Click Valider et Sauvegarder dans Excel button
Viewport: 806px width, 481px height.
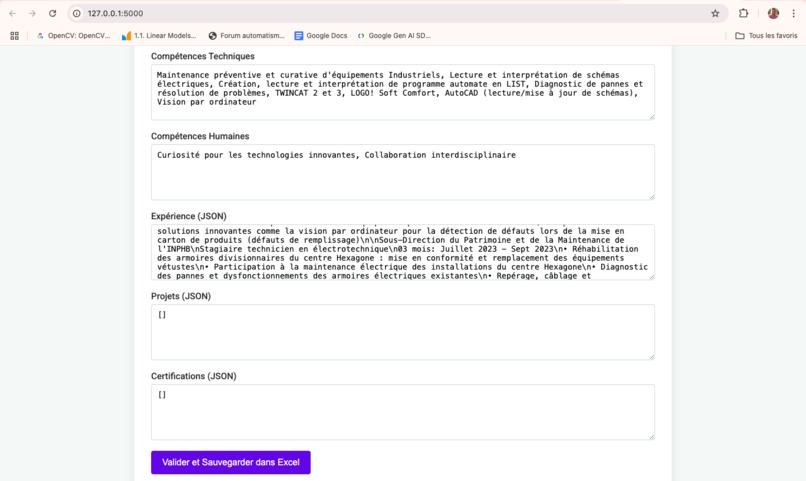coord(231,462)
